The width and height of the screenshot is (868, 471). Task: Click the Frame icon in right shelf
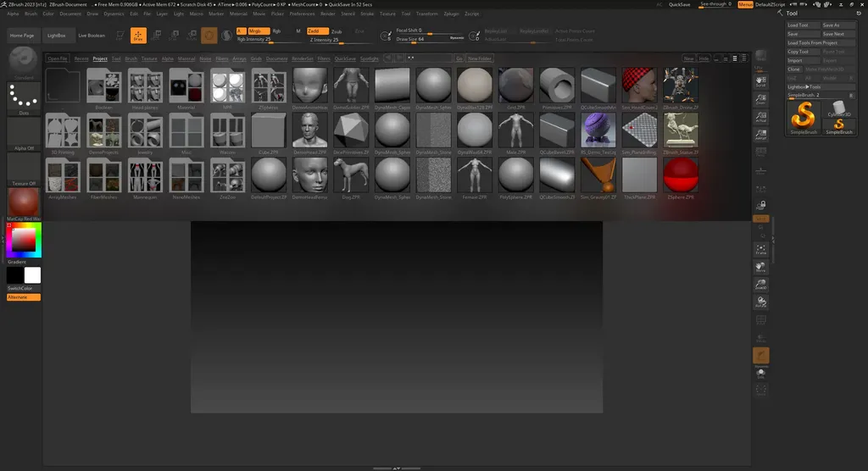point(761,249)
